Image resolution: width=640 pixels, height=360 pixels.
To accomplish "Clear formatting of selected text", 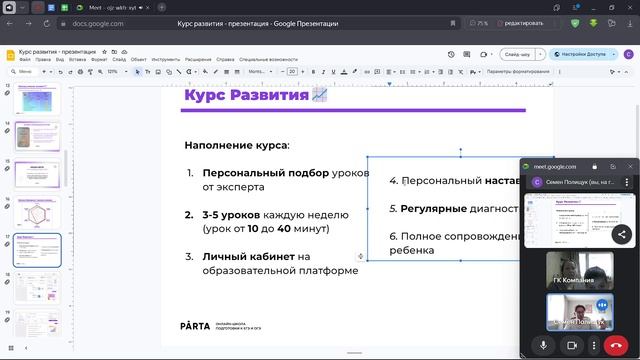I will click(x=460, y=72).
